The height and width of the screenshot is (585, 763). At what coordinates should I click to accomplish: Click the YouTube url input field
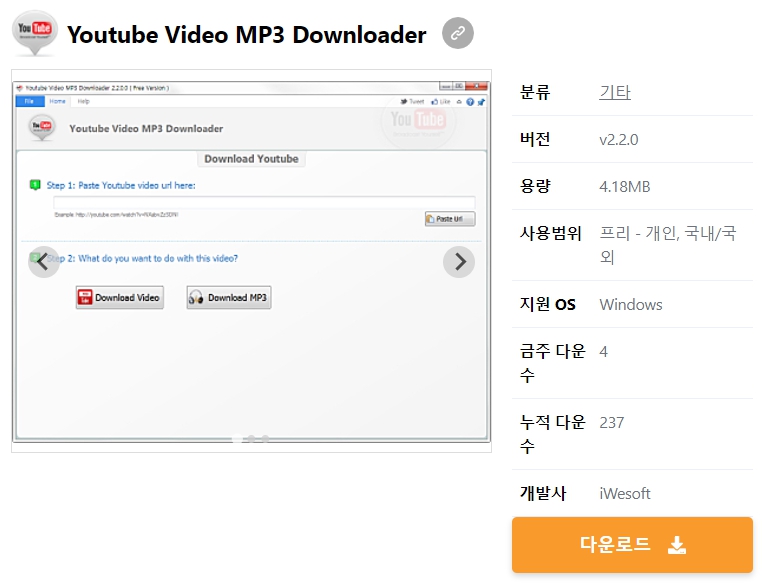pos(264,202)
